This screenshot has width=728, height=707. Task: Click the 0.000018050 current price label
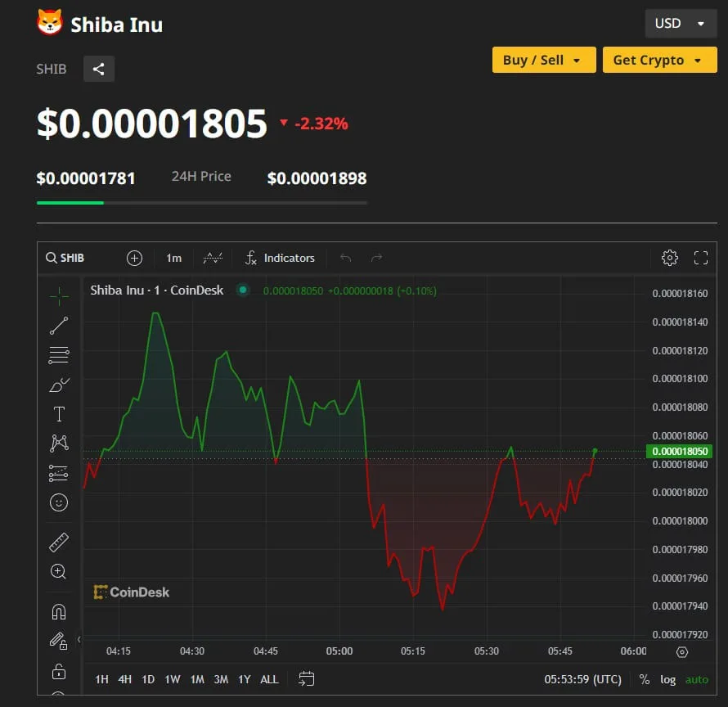click(x=679, y=451)
